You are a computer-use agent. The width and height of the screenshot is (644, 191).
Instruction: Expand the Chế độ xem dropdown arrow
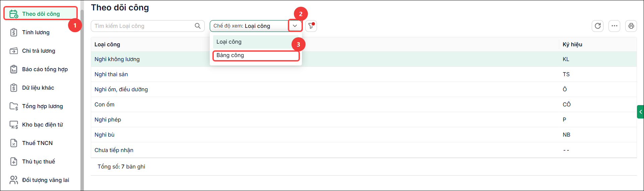point(295,26)
